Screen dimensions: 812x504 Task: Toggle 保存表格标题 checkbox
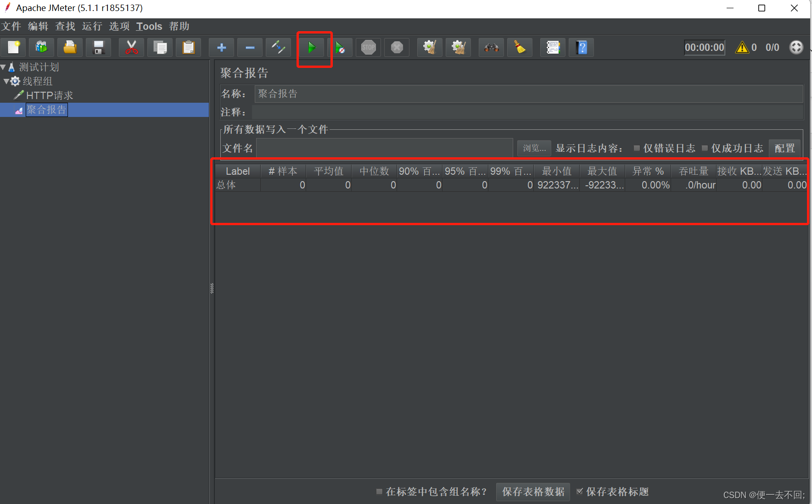coord(580,491)
